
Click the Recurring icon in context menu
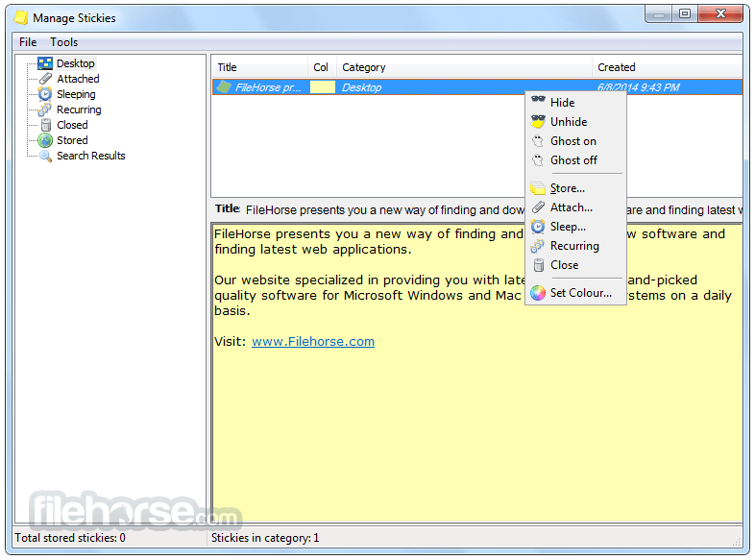pos(538,246)
